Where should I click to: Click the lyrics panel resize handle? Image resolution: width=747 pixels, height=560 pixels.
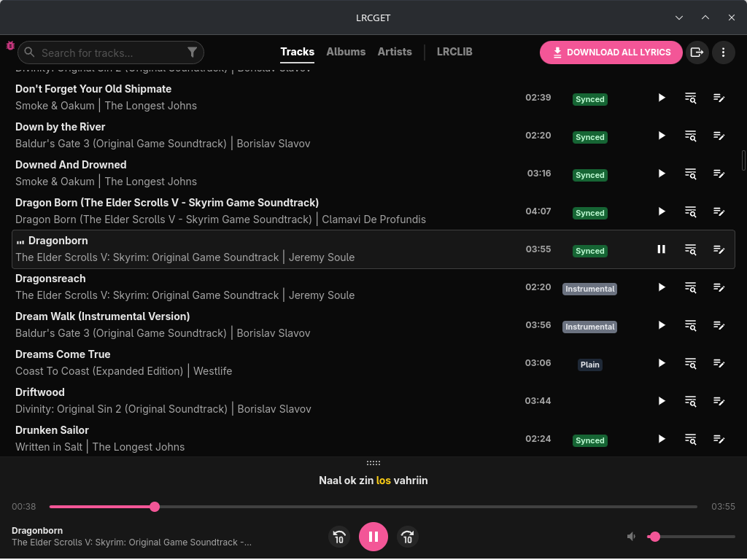tap(373, 463)
